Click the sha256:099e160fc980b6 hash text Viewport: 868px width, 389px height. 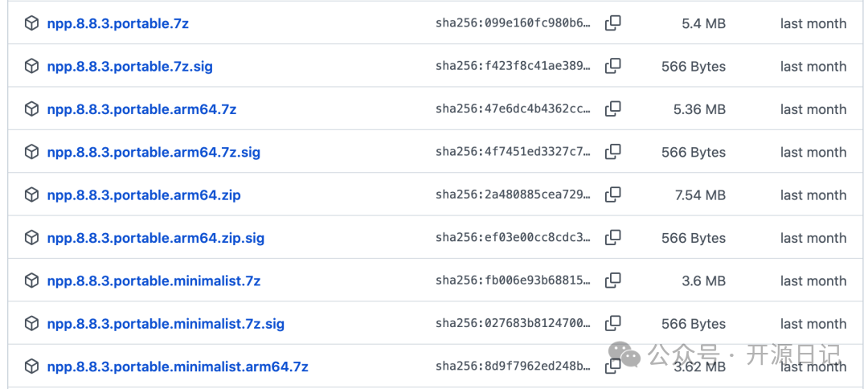(x=513, y=24)
